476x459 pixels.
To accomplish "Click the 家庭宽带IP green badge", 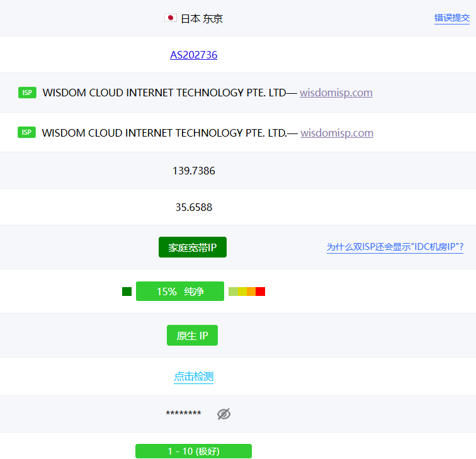I will click(x=192, y=247).
